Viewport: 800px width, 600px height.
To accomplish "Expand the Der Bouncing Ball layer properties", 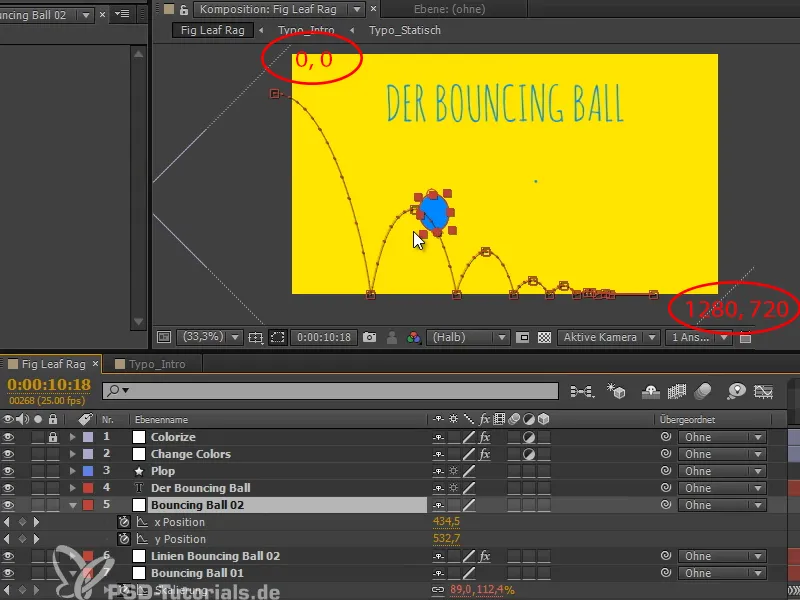I will (72, 488).
